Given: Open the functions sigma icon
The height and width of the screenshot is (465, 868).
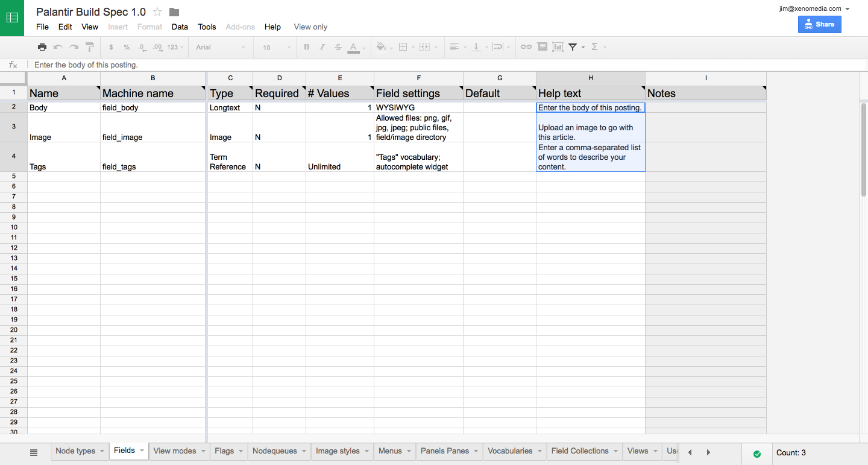Looking at the screenshot, I should tap(595, 47).
